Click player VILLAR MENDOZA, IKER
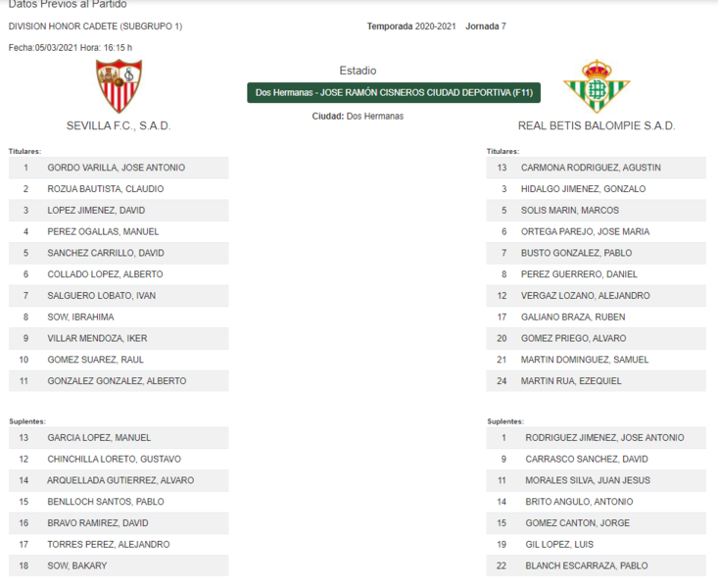 119,339
